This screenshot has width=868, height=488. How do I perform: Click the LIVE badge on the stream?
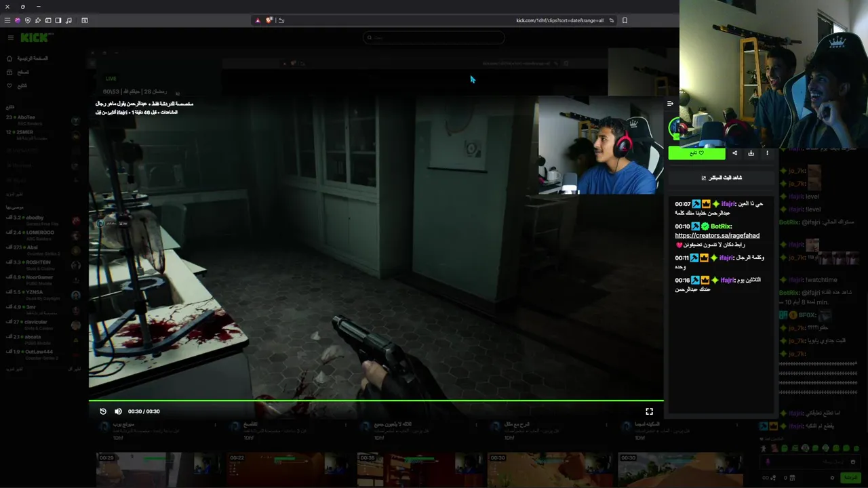click(111, 79)
